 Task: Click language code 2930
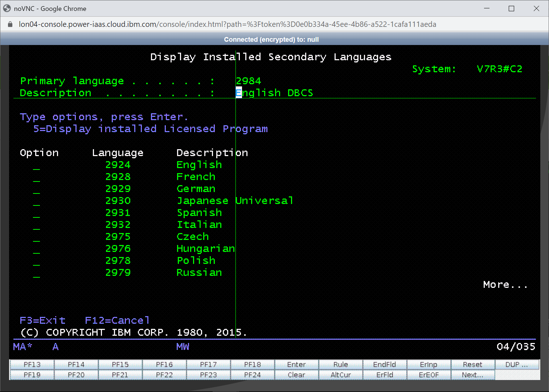118,201
